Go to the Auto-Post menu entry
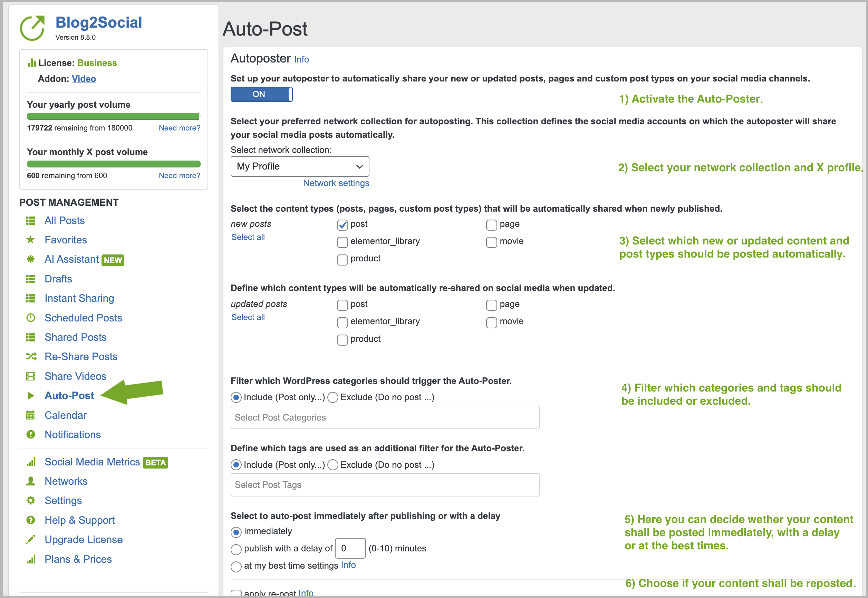Screen dimensions: 868x598 [x=69, y=395]
